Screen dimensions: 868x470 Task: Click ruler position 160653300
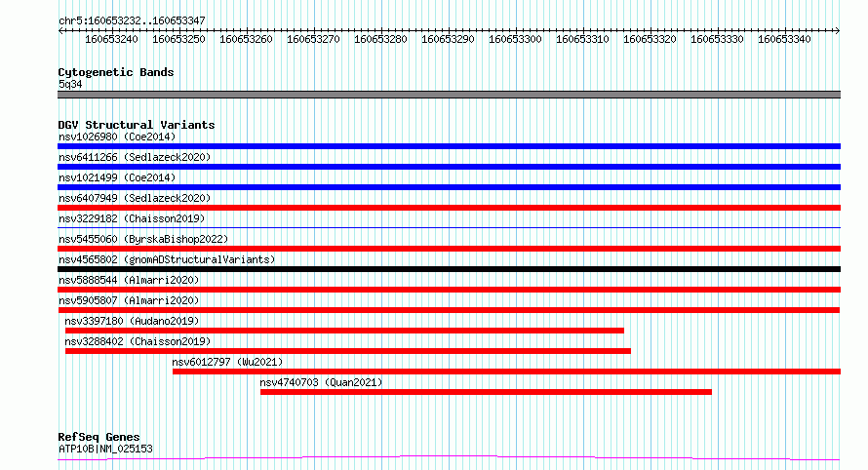[x=515, y=39]
